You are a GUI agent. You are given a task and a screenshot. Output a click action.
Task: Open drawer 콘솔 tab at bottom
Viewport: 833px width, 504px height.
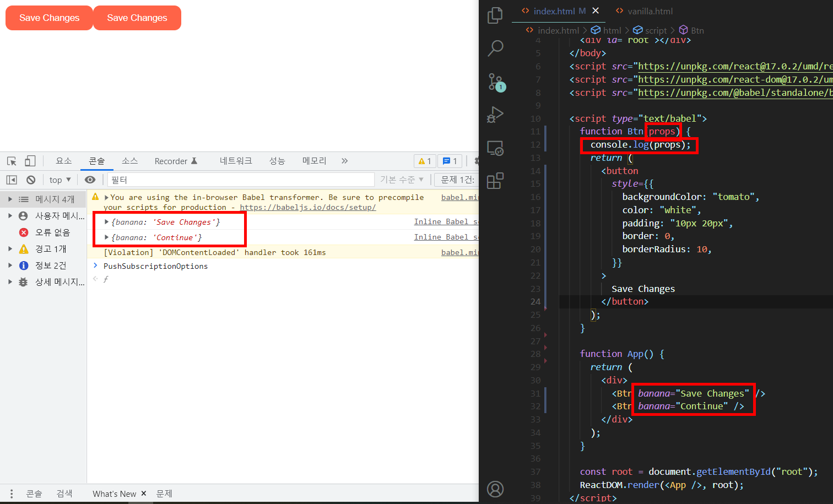[x=34, y=494]
